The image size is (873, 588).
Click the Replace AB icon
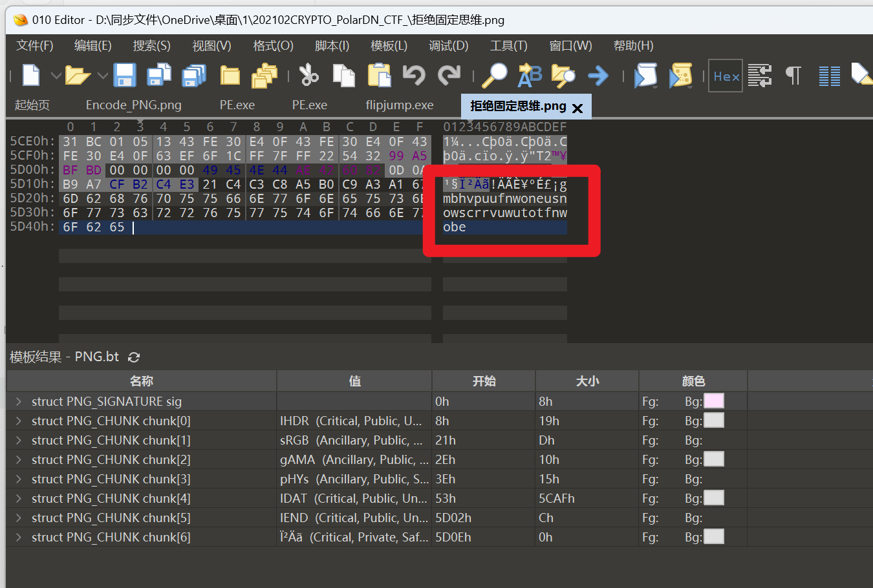(x=530, y=76)
